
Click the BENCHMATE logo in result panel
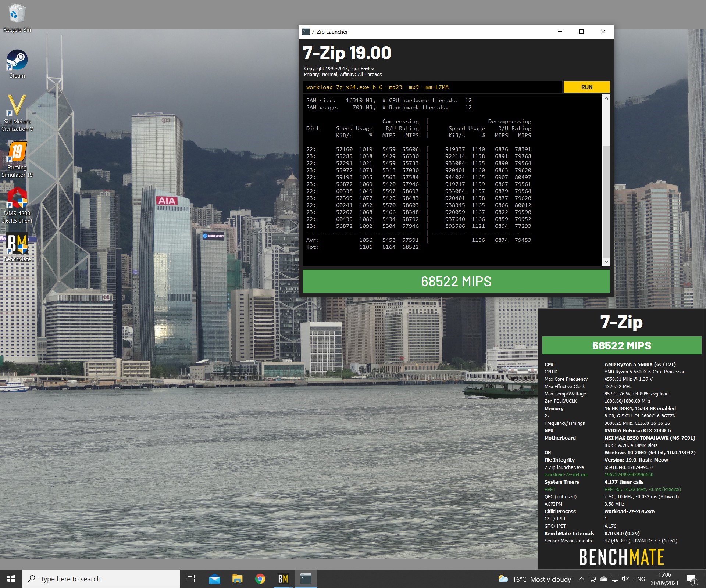coord(621,557)
